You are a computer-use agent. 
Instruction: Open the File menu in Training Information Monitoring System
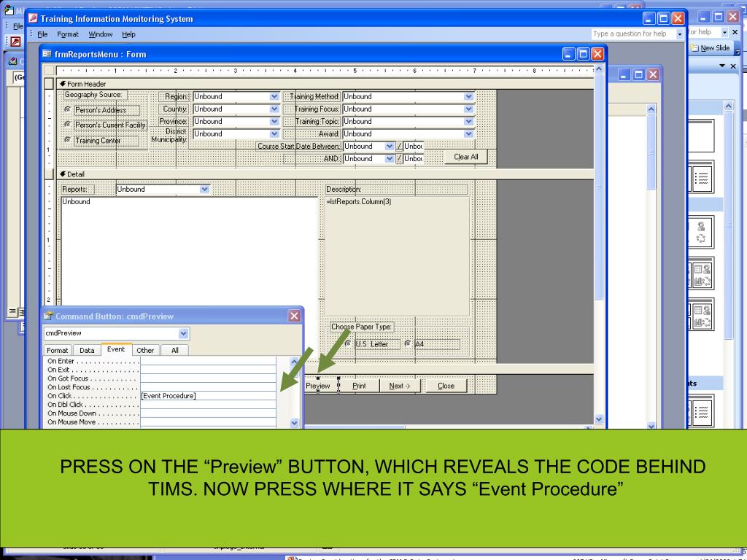click(x=42, y=34)
